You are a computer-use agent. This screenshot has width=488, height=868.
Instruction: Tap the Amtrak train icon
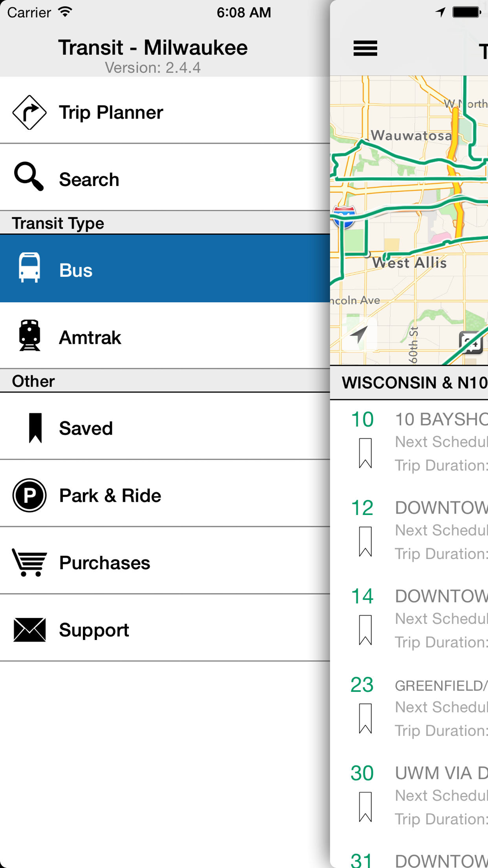click(29, 335)
